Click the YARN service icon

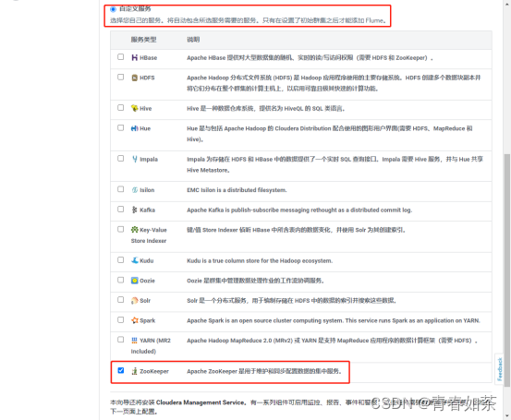pyautogui.click(x=134, y=341)
